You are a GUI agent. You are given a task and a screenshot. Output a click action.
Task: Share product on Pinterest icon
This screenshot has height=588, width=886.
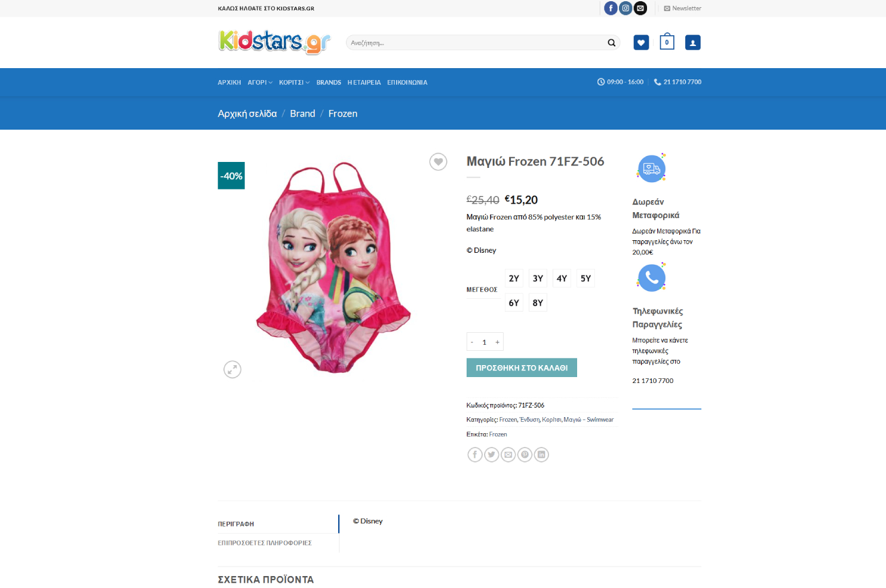[525, 455]
